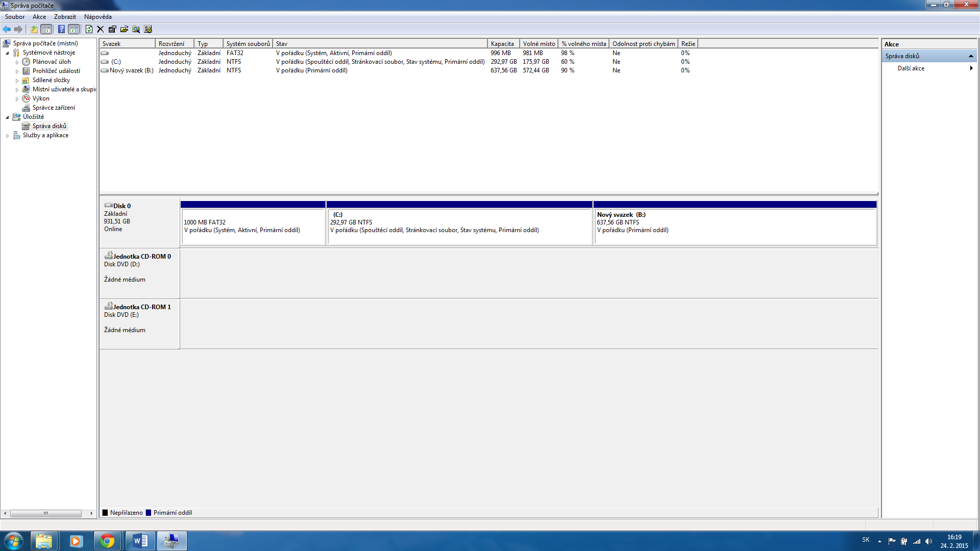Collapse the Správa disků section in Akce

coord(971,56)
